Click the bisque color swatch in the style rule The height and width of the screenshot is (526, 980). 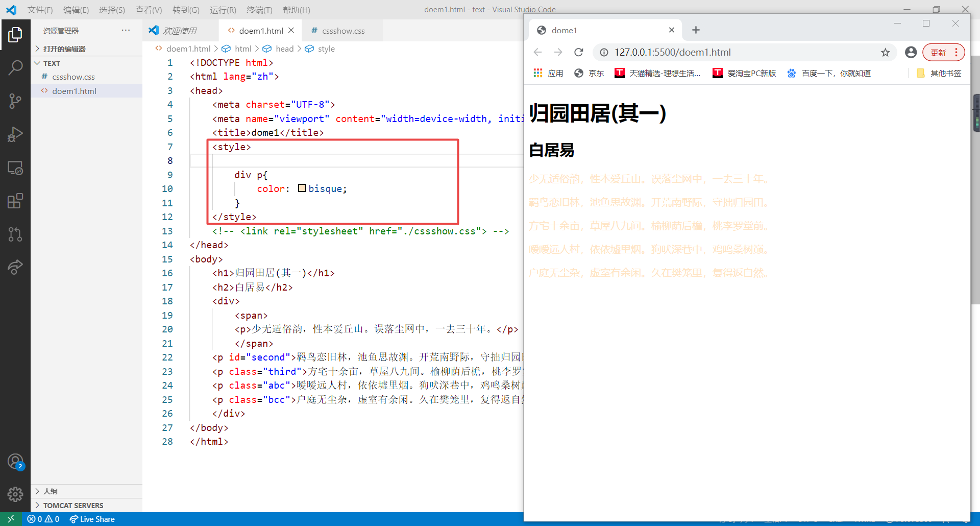(x=302, y=188)
